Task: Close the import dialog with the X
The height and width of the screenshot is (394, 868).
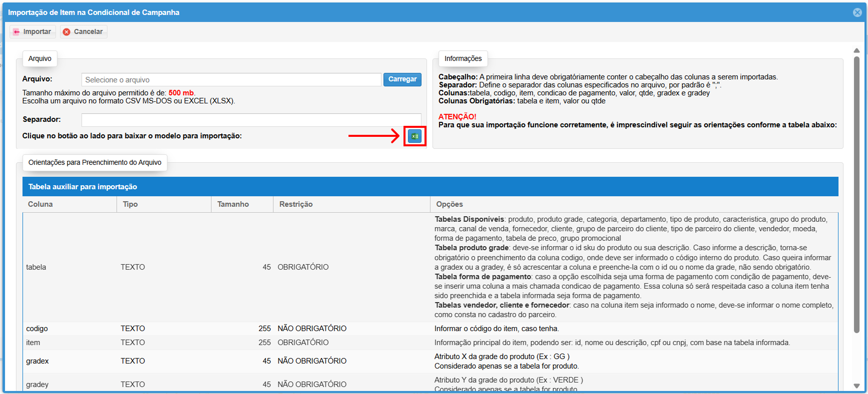Action: 857,12
